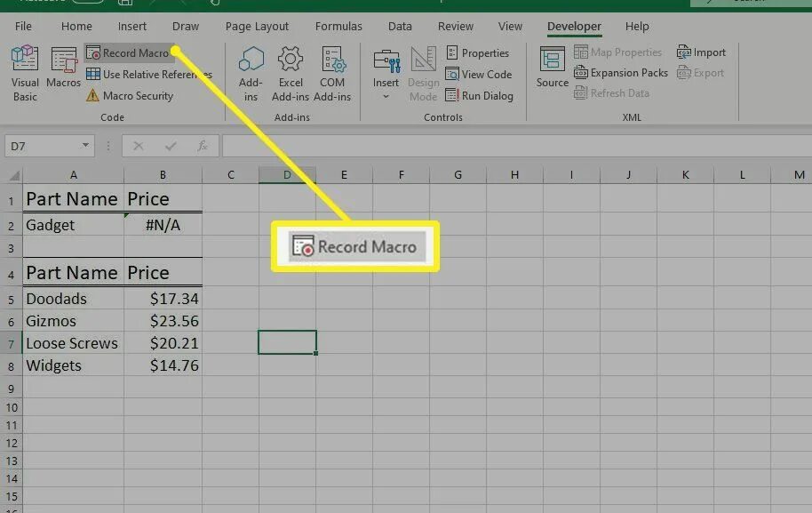Open control Properties
Image resolution: width=812 pixels, height=513 pixels.
[477, 52]
